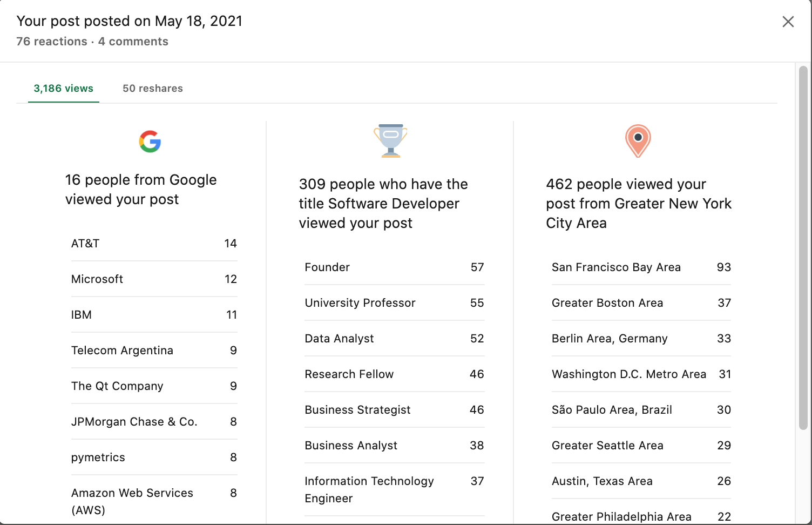Screen dimensions: 812x525
Task: Select the Founder job title row
Action: click(394, 267)
